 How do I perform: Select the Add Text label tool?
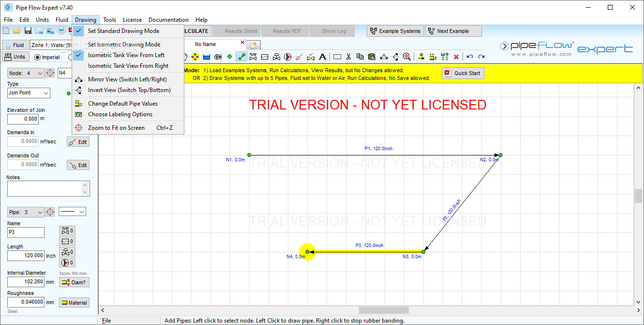pos(322,57)
